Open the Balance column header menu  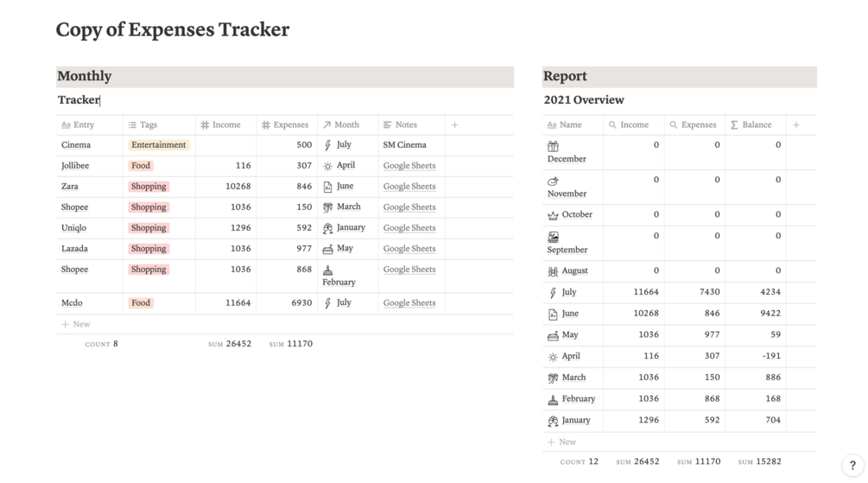tap(756, 125)
